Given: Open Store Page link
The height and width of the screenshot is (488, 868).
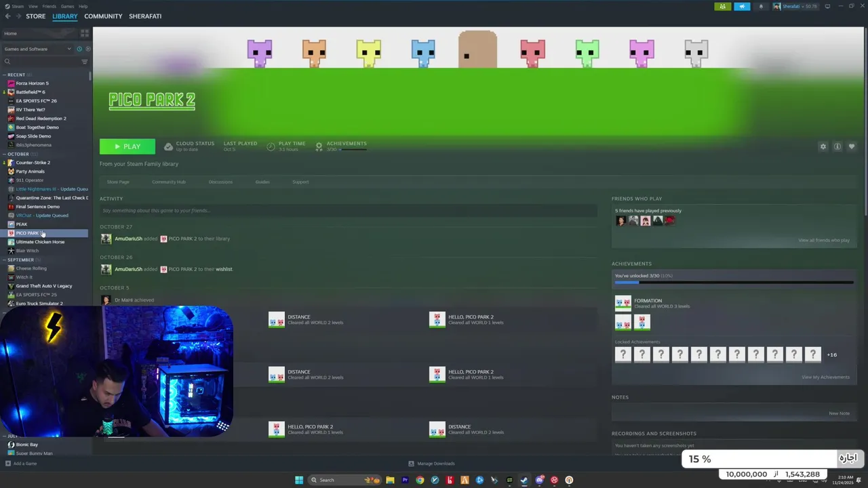Looking at the screenshot, I should coord(118,182).
